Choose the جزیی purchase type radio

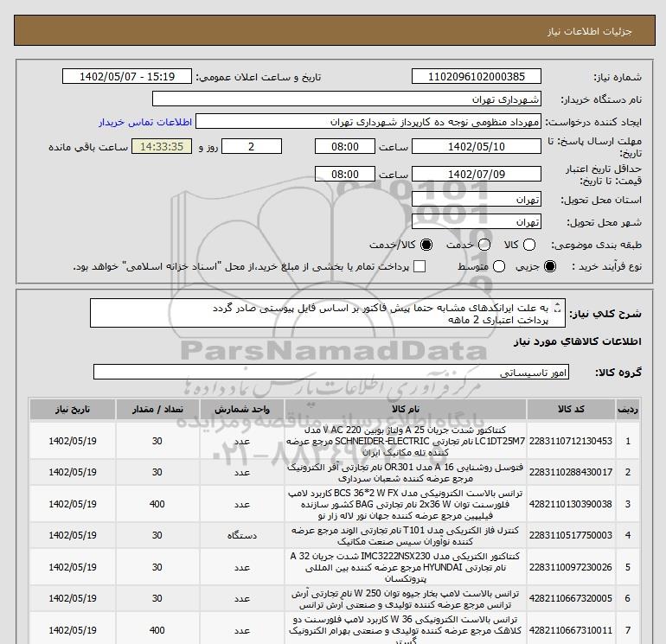tap(550, 266)
